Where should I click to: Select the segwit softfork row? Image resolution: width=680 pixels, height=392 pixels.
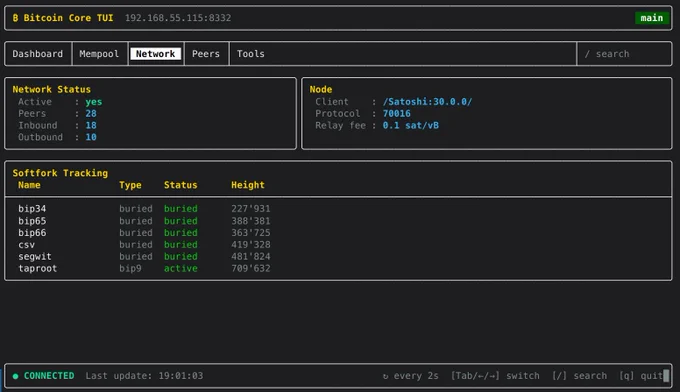point(338,257)
